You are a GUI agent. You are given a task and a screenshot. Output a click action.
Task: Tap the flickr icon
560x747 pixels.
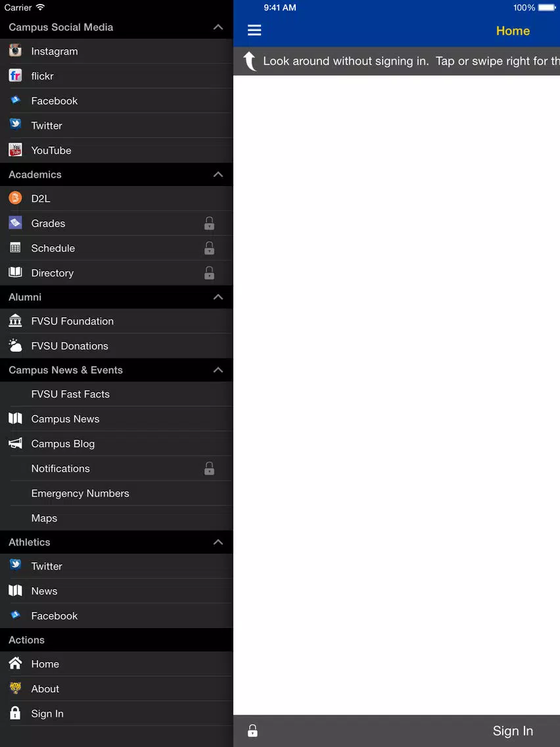[15, 75]
